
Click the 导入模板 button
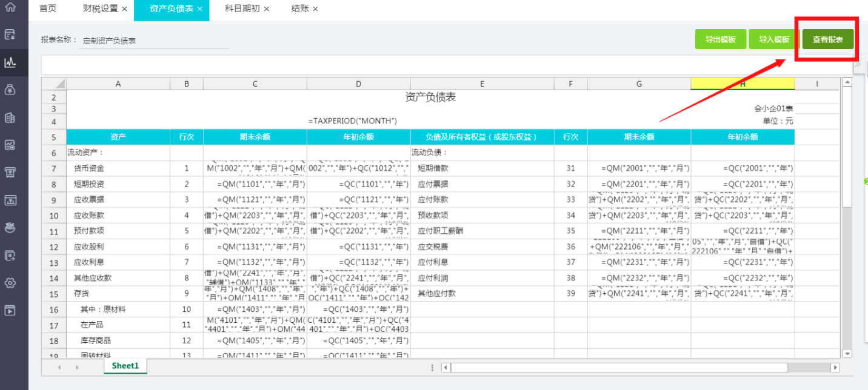(x=774, y=39)
